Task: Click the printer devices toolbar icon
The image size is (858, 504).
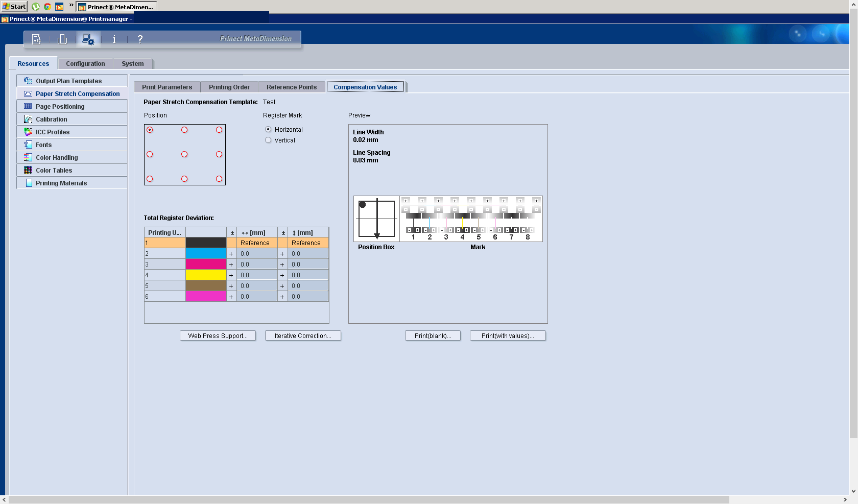Action: [x=62, y=39]
